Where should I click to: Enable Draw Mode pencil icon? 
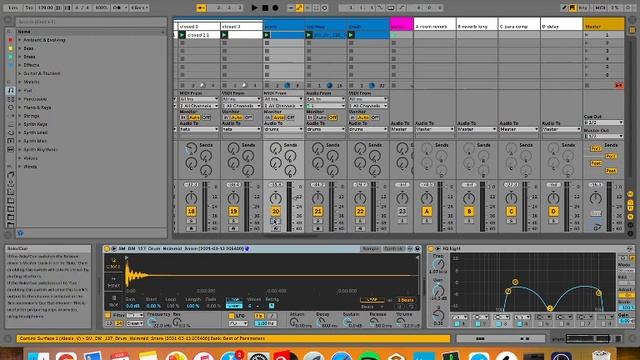pyautogui.click(x=564, y=7)
